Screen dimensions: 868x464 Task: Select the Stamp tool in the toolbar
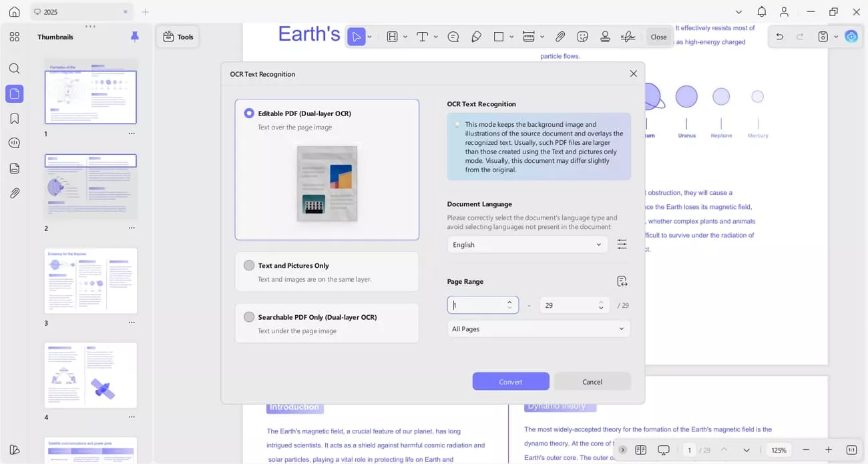605,36
